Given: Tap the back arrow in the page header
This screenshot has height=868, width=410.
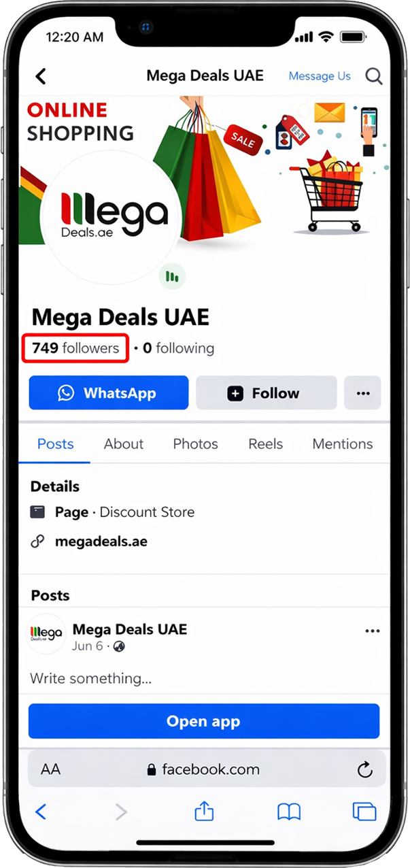Looking at the screenshot, I should click(41, 76).
